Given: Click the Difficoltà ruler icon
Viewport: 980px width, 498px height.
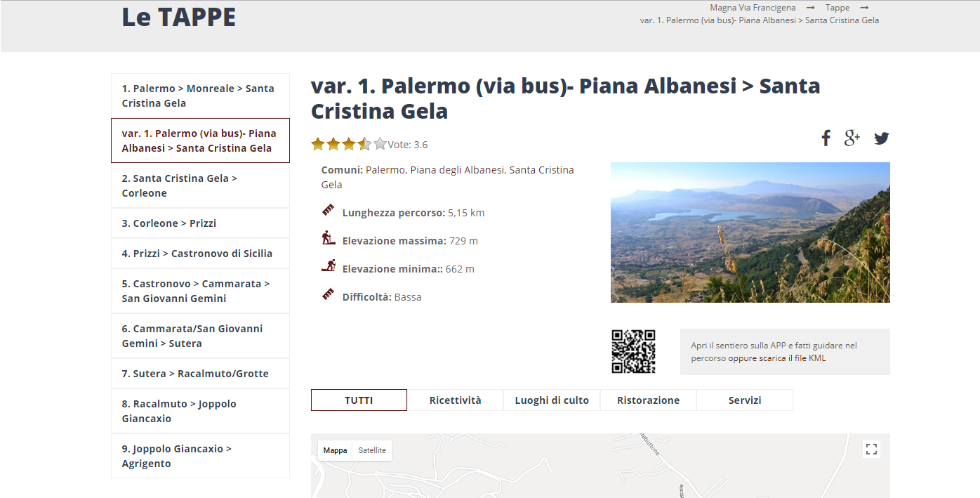Looking at the screenshot, I should point(328,294).
